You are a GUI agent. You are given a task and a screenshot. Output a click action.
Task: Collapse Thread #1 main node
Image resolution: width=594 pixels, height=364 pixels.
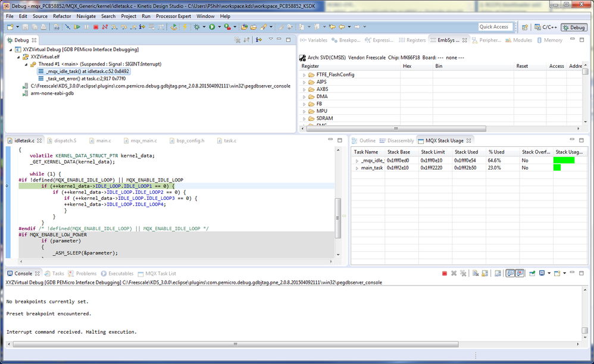(26, 64)
